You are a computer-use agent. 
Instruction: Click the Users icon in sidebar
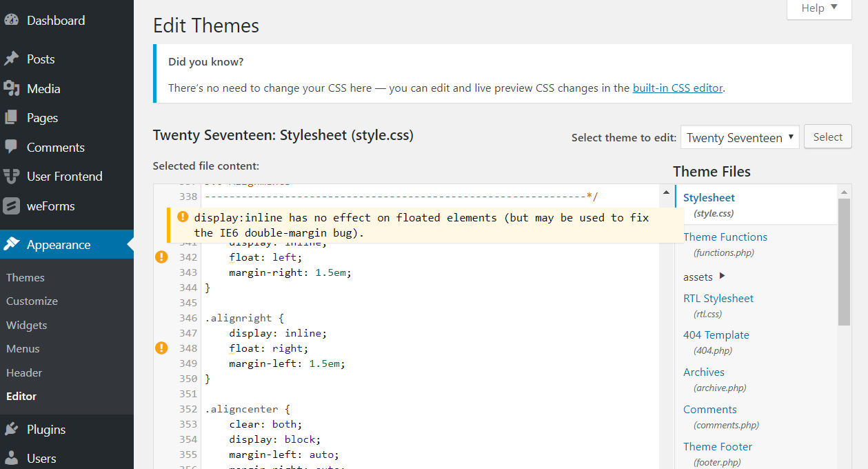point(11,458)
